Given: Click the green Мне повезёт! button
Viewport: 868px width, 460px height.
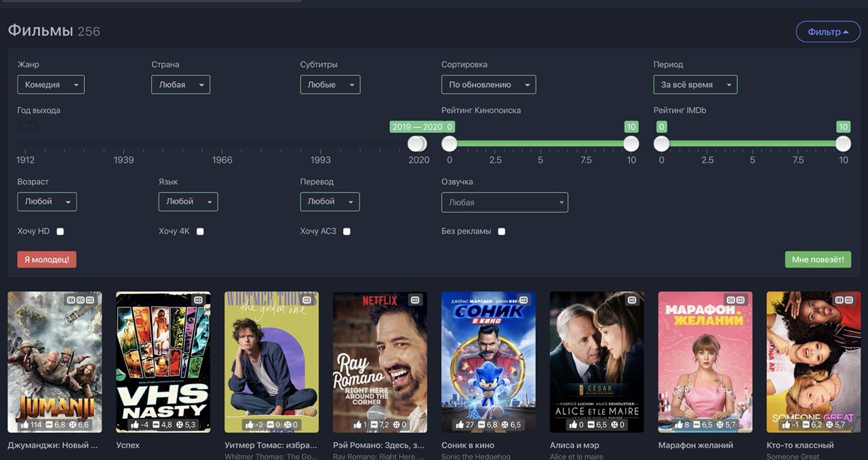Looking at the screenshot, I should [818, 259].
